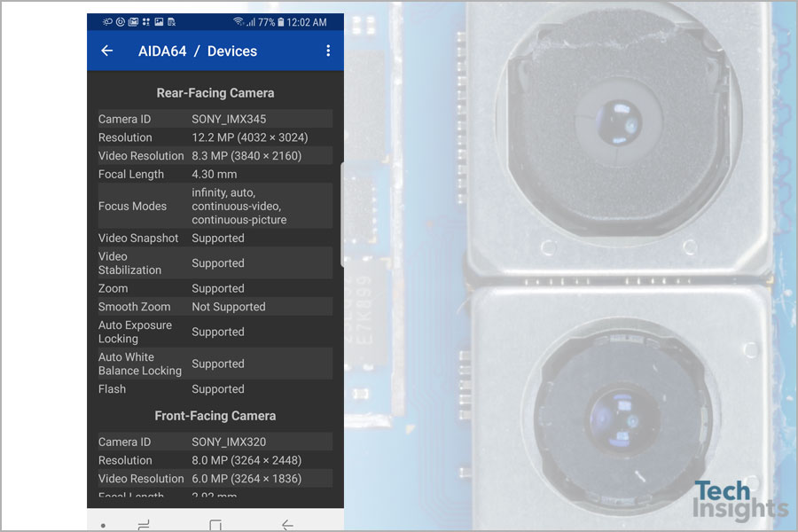Click the 'Supported' value in Flash row
798x532 pixels.
pos(218,389)
